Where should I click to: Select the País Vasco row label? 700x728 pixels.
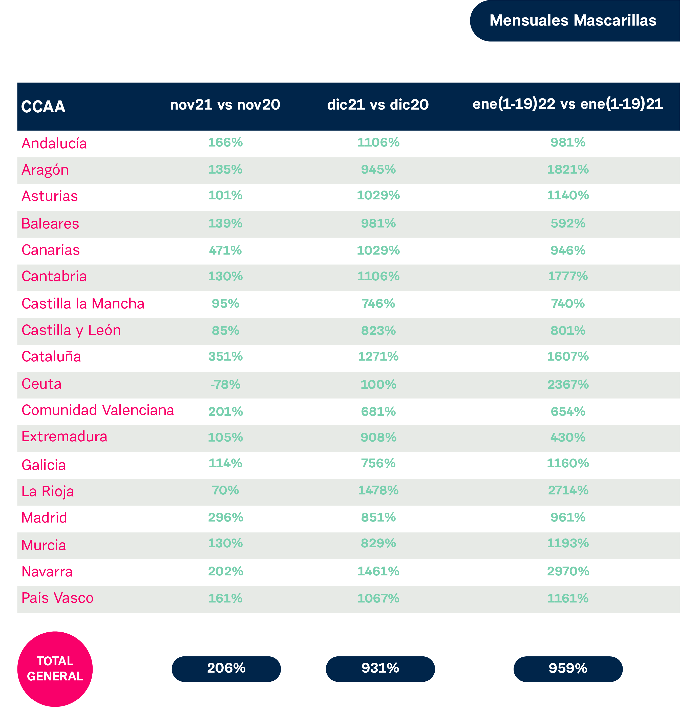(x=58, y=598)
